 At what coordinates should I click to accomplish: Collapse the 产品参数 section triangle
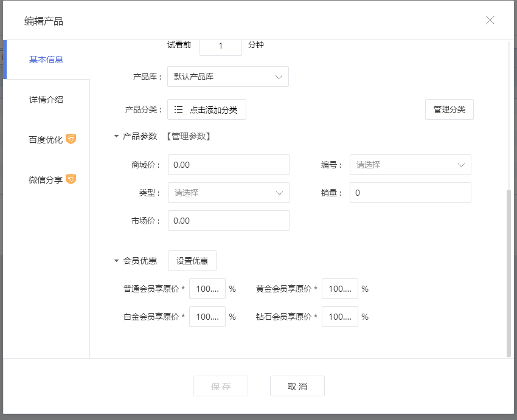click(x=116, y=136)
